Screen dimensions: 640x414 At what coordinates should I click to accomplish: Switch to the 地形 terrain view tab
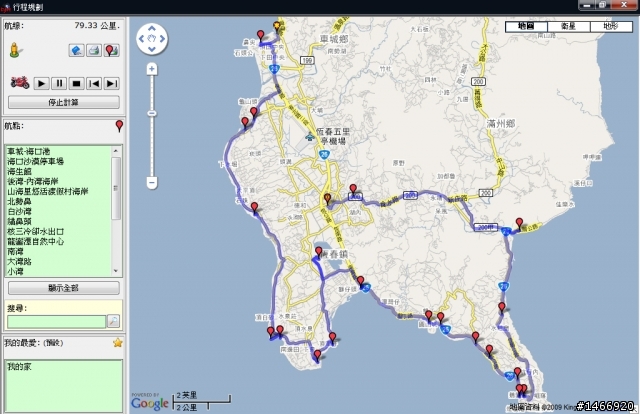tap(611, 27)
